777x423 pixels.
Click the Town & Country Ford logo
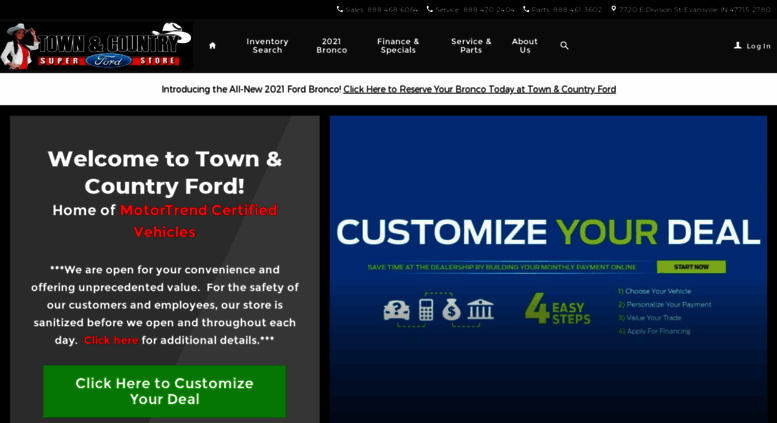tap(96, 46)
